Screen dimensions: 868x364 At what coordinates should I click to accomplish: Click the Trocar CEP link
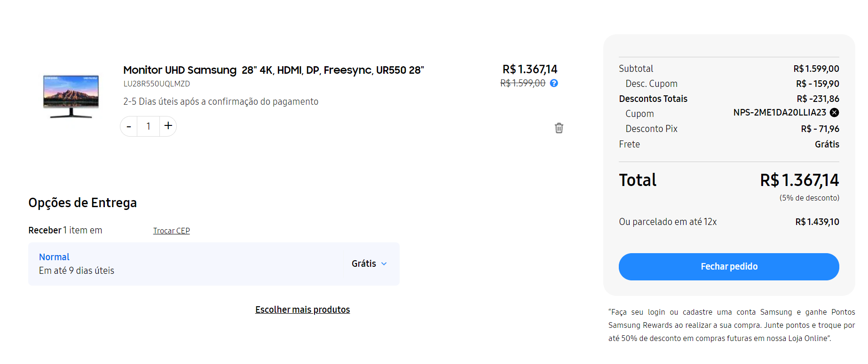pyautogui.click(x=172, y=231)
